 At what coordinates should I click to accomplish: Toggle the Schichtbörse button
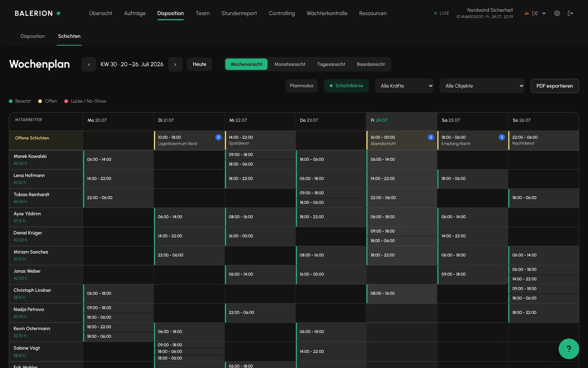tap(346, 86)
